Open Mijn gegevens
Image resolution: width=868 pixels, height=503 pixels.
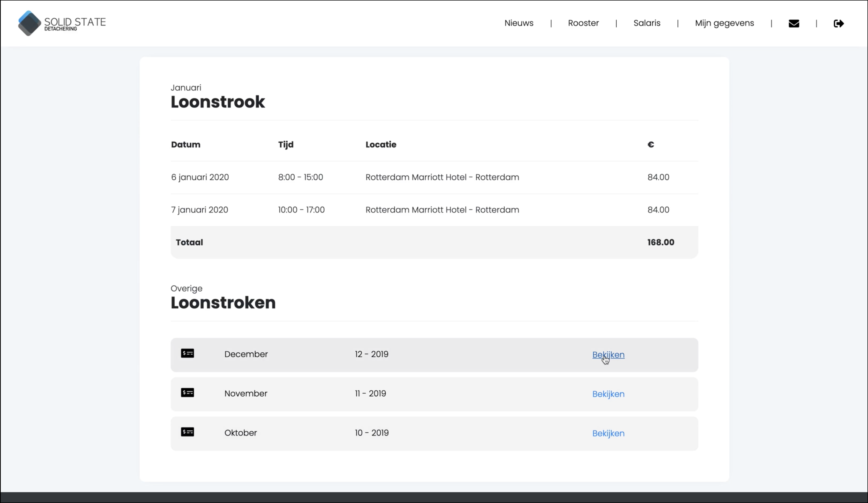724,23
